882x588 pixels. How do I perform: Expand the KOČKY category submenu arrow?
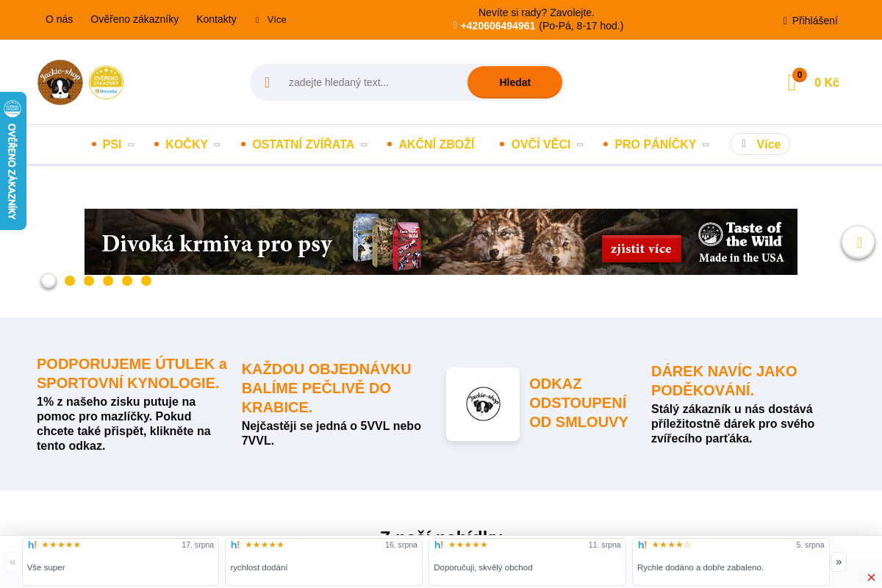(217, 145)
